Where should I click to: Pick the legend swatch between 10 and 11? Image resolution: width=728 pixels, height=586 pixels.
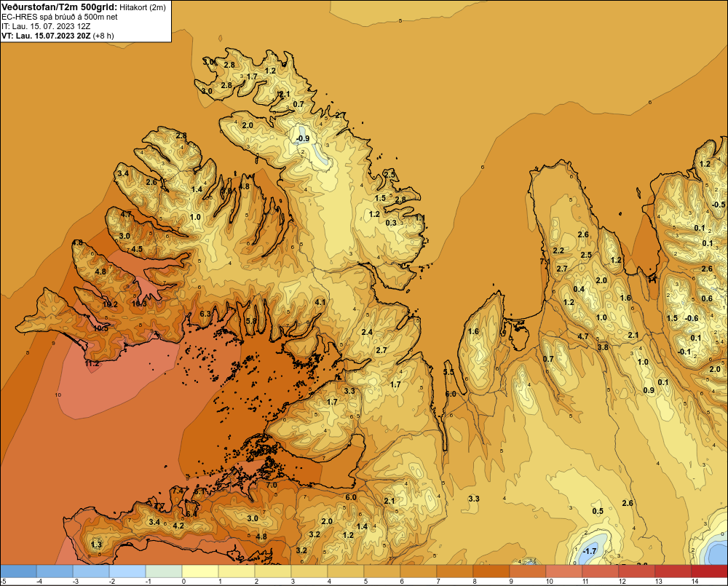click(563, 571)
